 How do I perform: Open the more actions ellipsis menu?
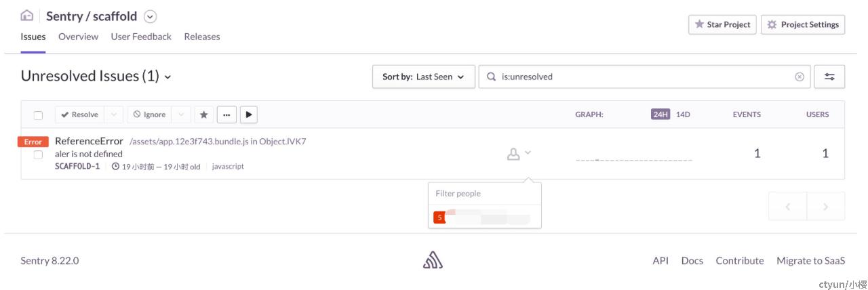point(226,115)
